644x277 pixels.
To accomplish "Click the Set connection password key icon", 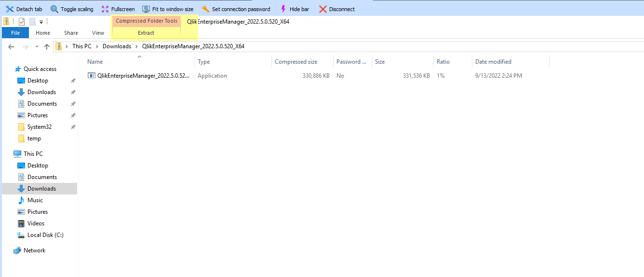I will click(x=206, y=9).
